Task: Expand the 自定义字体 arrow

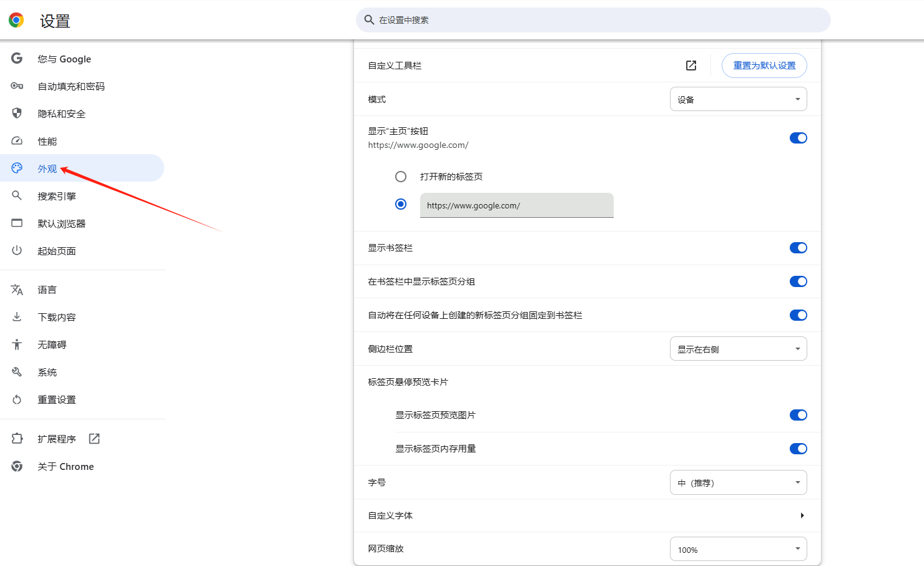Action: point(802,515)
